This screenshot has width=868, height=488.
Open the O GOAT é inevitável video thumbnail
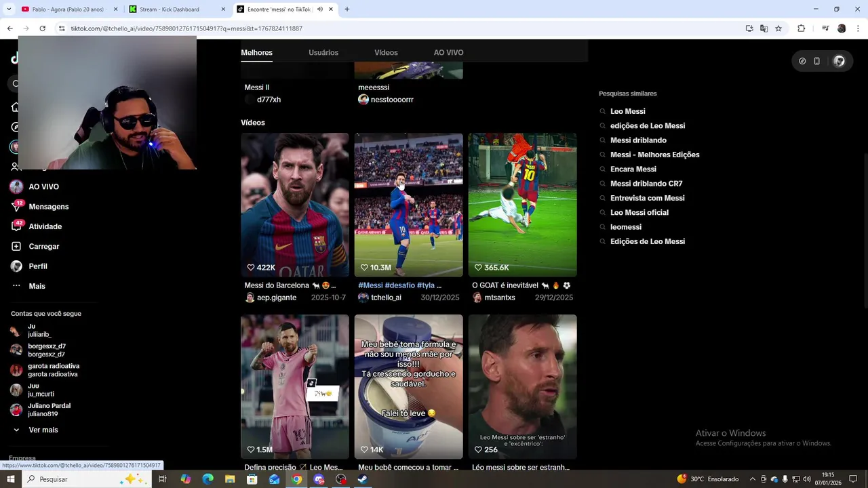click(x=522, y=205)
